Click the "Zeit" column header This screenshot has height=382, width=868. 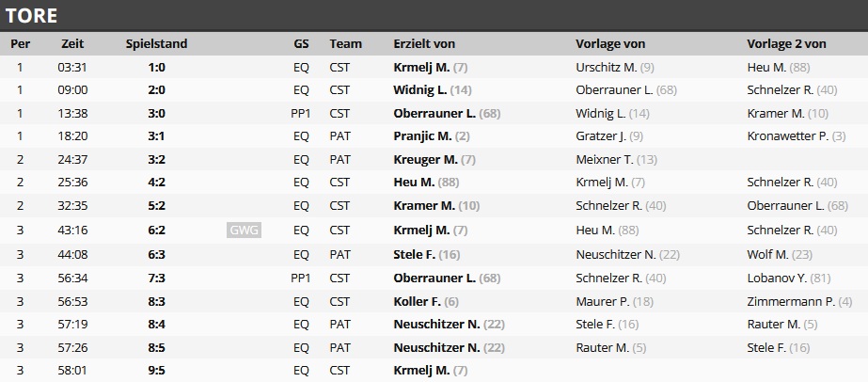pos(72,44)
